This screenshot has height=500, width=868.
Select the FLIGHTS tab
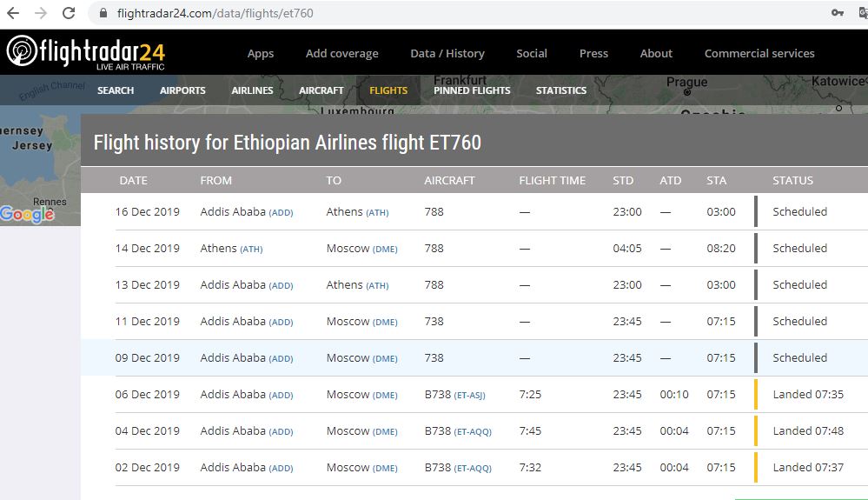388,90
